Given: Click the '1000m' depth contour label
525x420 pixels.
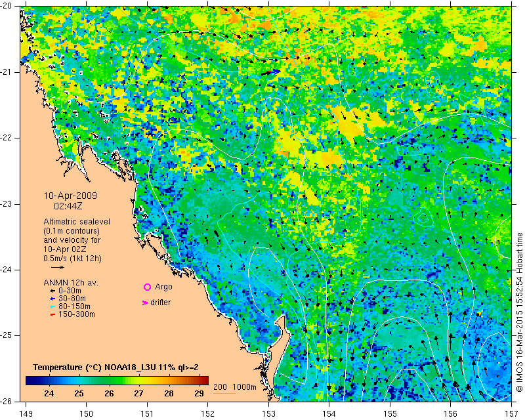Looking at the screenshot, I should coord(244,387).
